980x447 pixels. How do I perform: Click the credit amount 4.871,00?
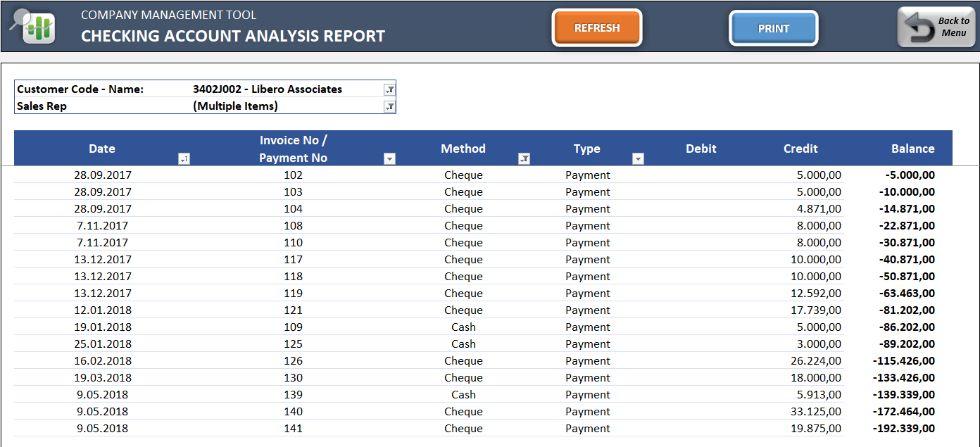pyautogui.click(x=819, y=209)
